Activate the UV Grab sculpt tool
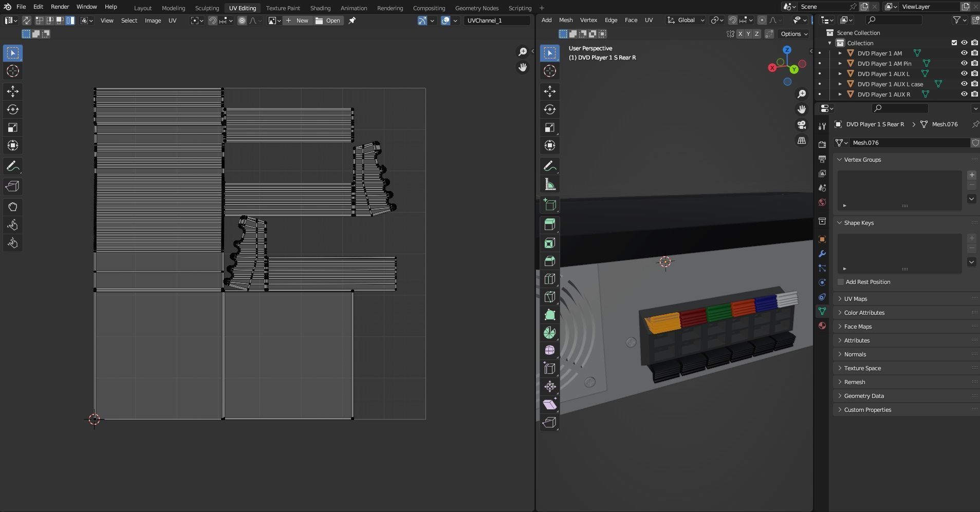Image resolution: width=980 pixels, height=512 pixels. click(13, 207)
